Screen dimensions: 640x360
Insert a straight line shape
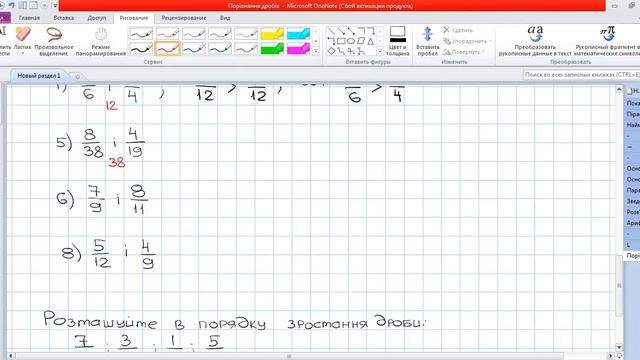[331, 31]
